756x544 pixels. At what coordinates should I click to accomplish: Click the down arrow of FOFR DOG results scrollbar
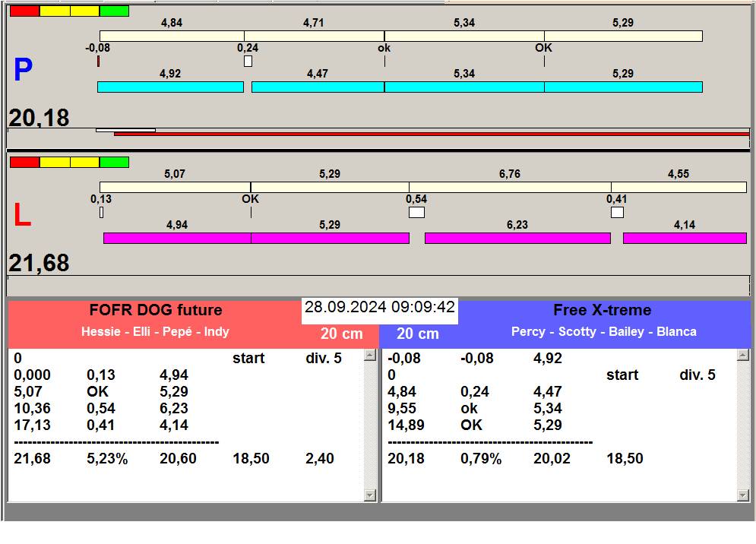[370, 495]
